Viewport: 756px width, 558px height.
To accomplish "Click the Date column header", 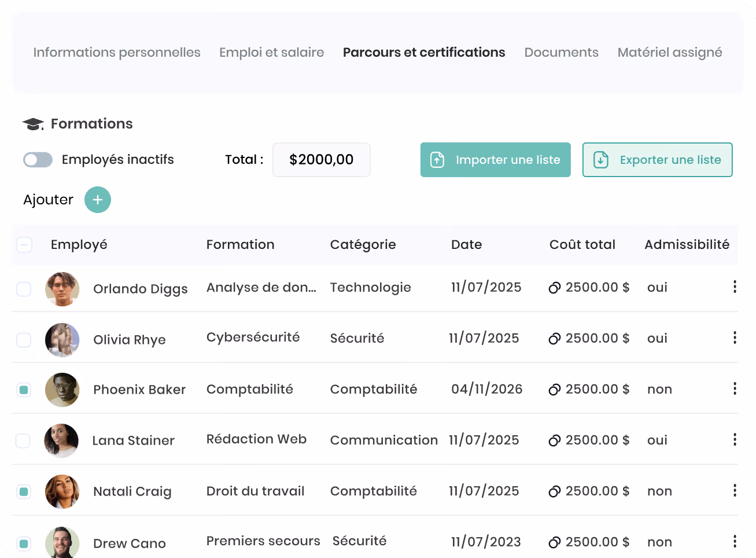I will coord(466,244).
